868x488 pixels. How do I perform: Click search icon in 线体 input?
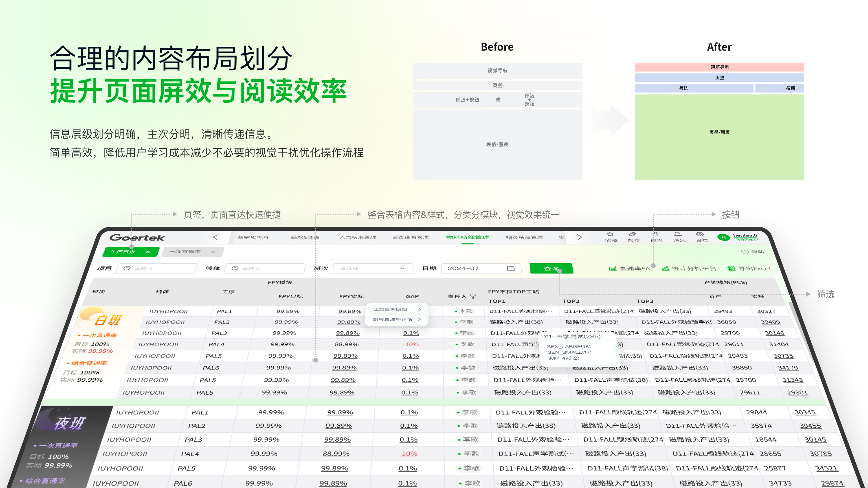pyautogui.click(x=235, y=268)
